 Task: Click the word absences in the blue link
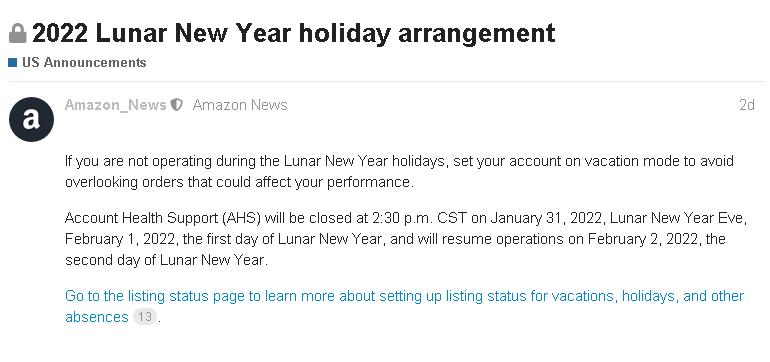tap(97, 317)
